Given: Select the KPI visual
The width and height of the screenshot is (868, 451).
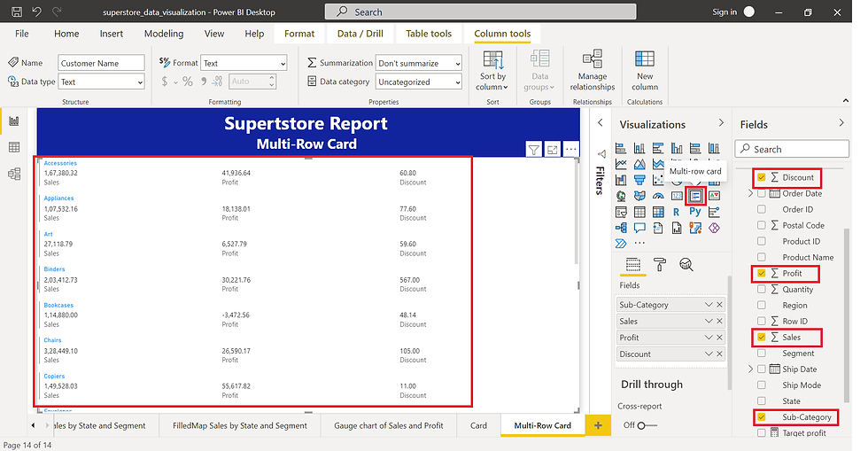Looking at the screenshot, I should tap(714, 196).
